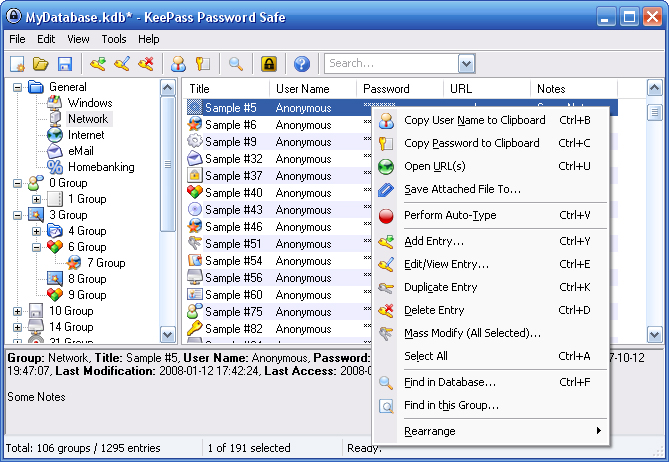Choose Find in this Group...
Viewport: 669px width, 462px height.
point(490,405)
